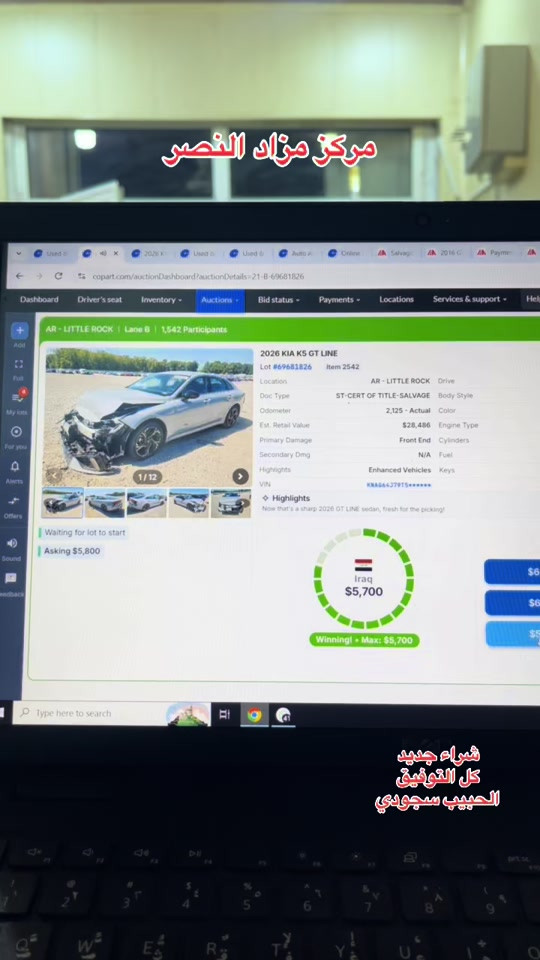Image resolution: width=540 pixels, height=960 pixels.
Task: Select the first front-damage thumbnail
Action: tap(62, 503)
